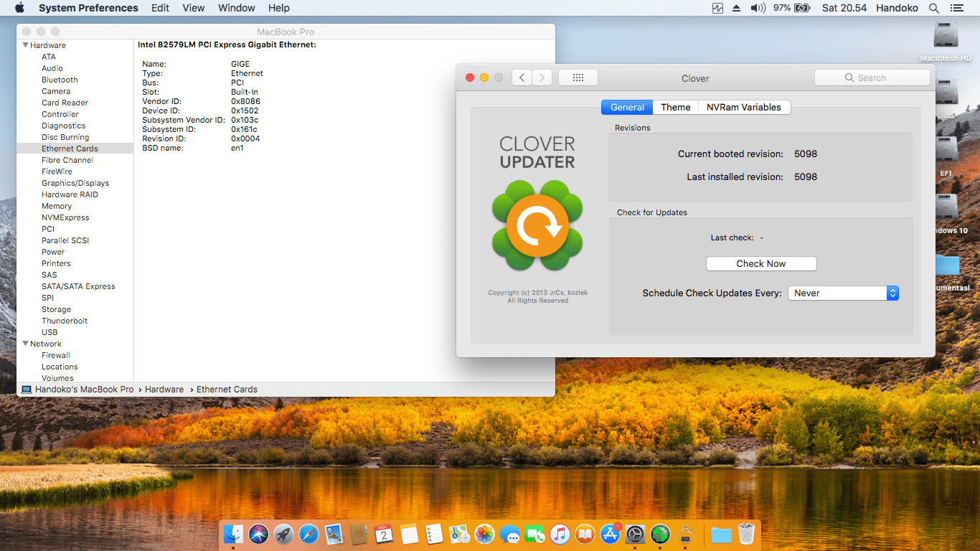Select Graphics/Displays in sidebar
The width and height of the screenshot is (980, 551).
click(x=75, y=183)
